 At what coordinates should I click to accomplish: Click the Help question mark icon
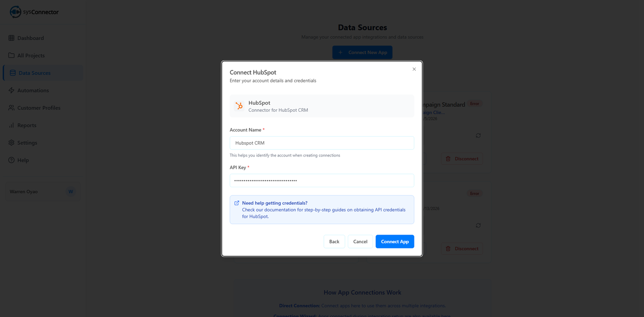click(x=11, y=161)
